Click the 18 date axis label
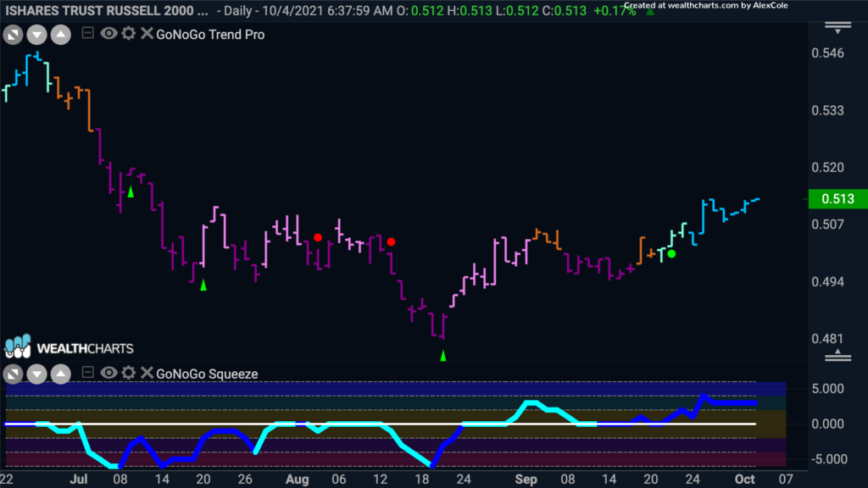Image resolution: width=868 pixels, height=488 pixels. (422, 480)
